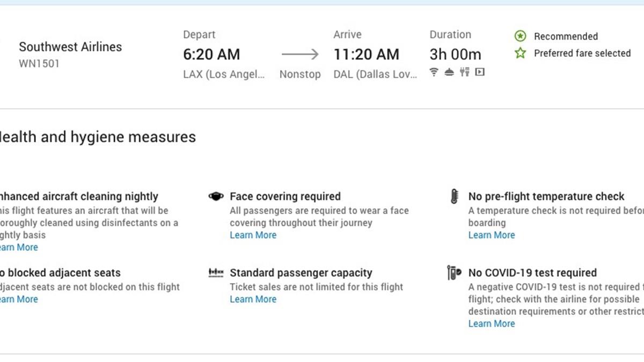Click the Wi-Fi amenity icon
The image size is (644, 362).
tap(434, 72)
